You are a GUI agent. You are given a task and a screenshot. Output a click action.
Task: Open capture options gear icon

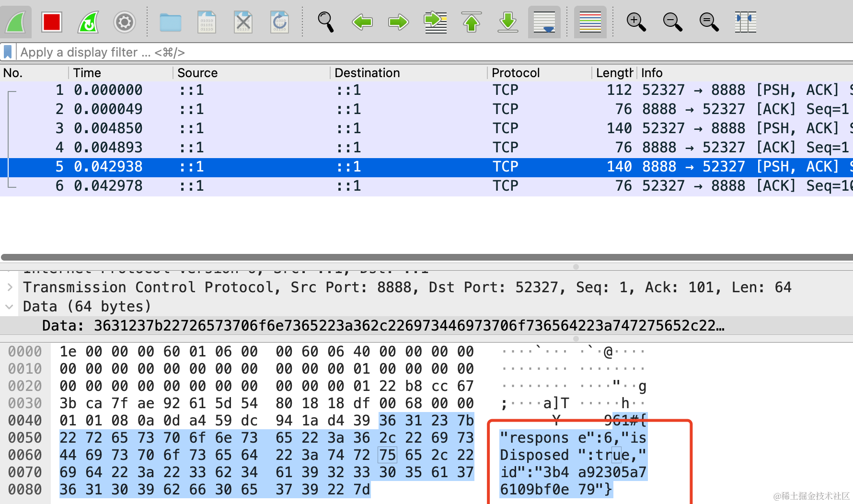coord(125,22)
